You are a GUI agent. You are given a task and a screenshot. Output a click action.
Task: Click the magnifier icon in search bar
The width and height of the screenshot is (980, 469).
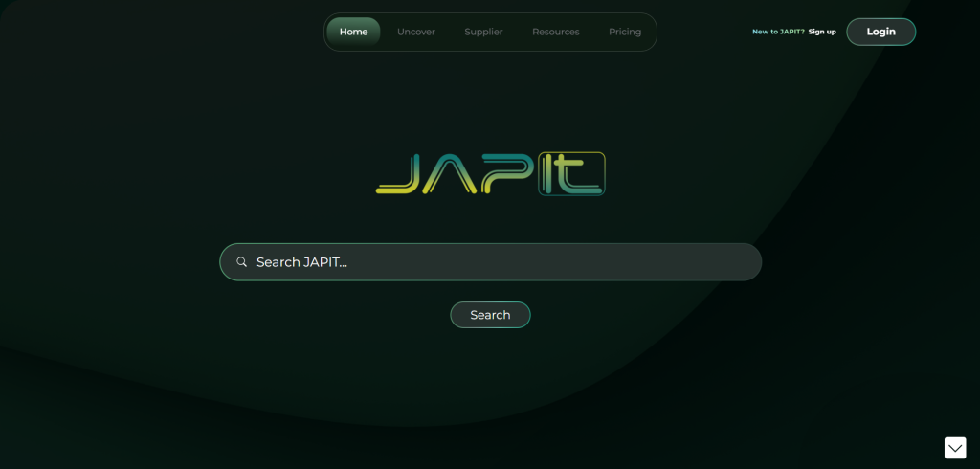(242, 262)
